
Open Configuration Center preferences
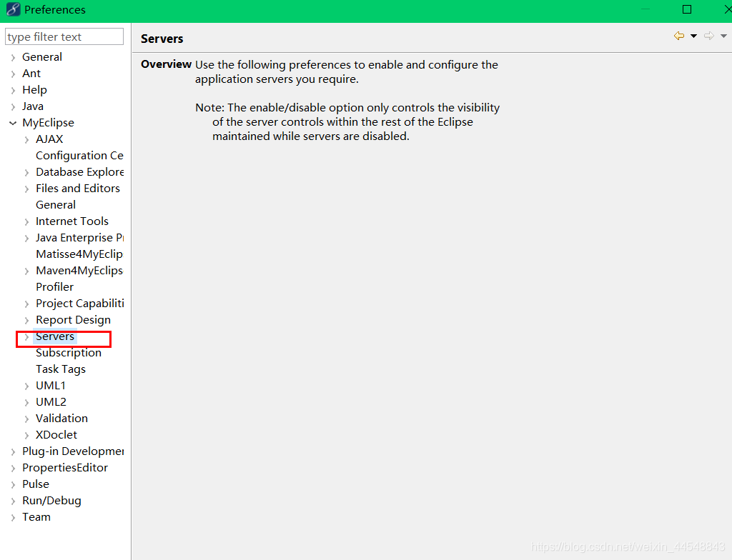79,156
